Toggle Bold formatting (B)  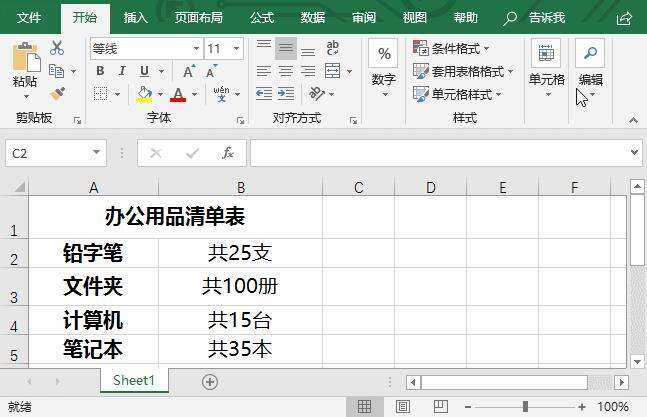pyautogui.click(x=100, y=71)
